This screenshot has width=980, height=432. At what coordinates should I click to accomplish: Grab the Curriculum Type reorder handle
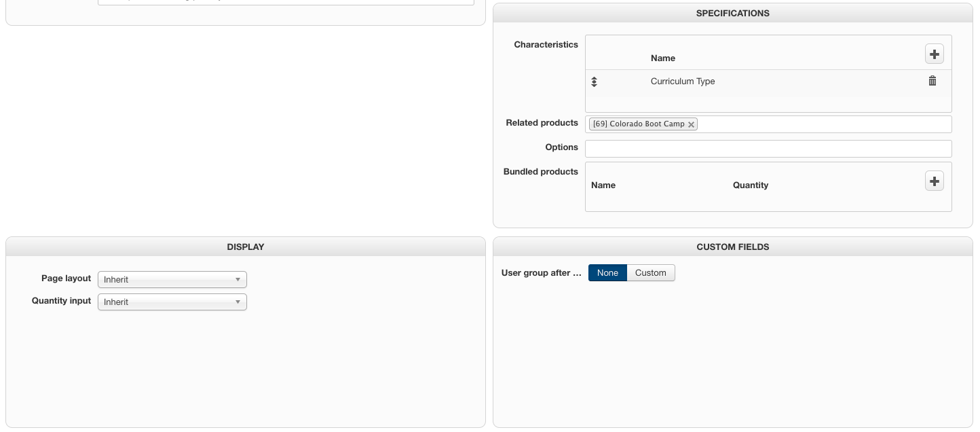tap(594, 82)
